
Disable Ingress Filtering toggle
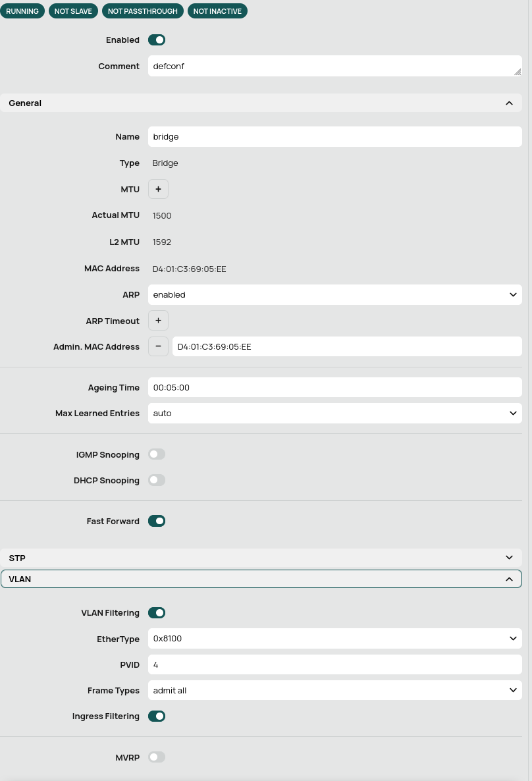click(157, 716)
